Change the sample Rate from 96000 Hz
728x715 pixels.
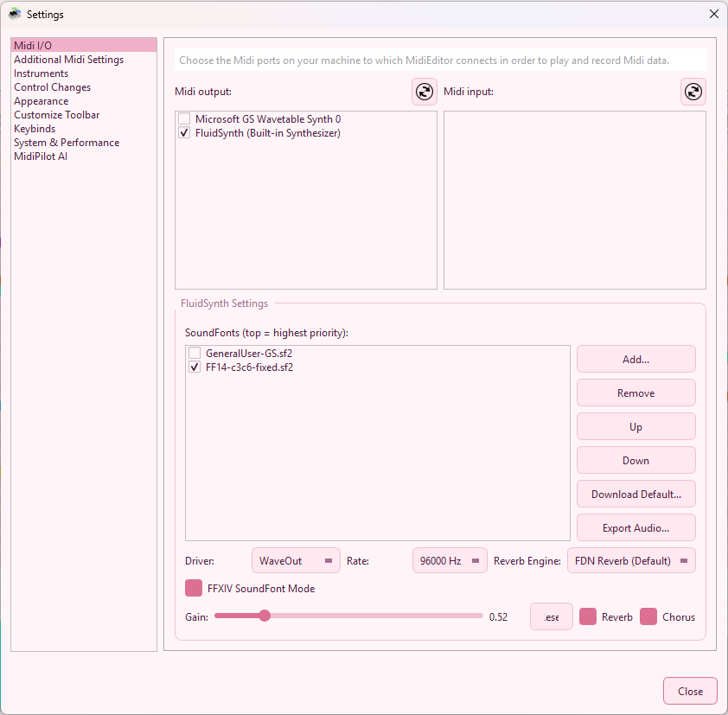coord(450,560)
